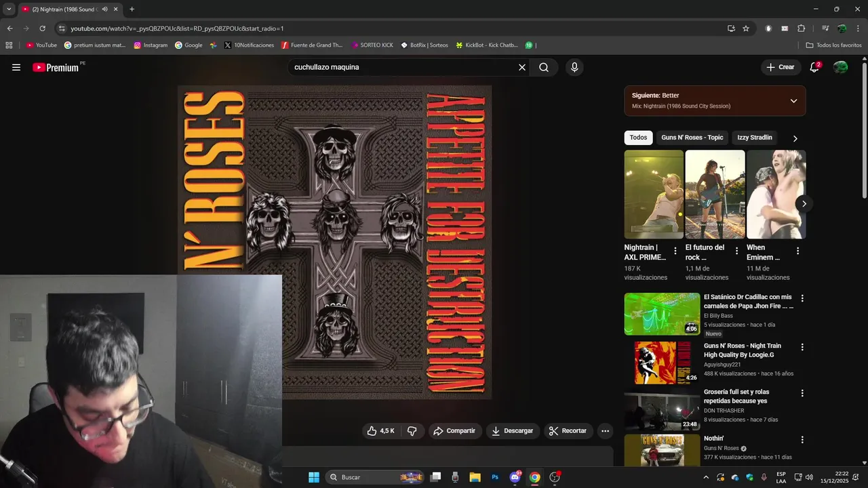Open Chrome apps grid in bookmarks bar

(x=9, y=45)
